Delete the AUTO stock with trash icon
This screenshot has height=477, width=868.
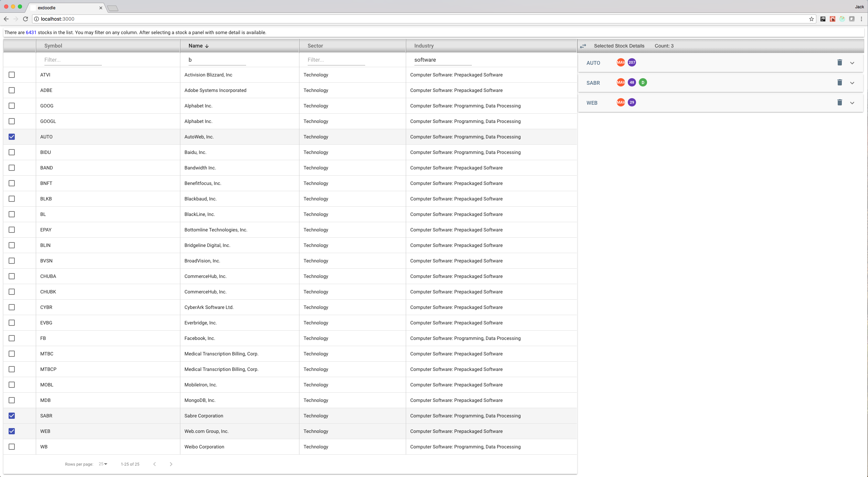840,63
